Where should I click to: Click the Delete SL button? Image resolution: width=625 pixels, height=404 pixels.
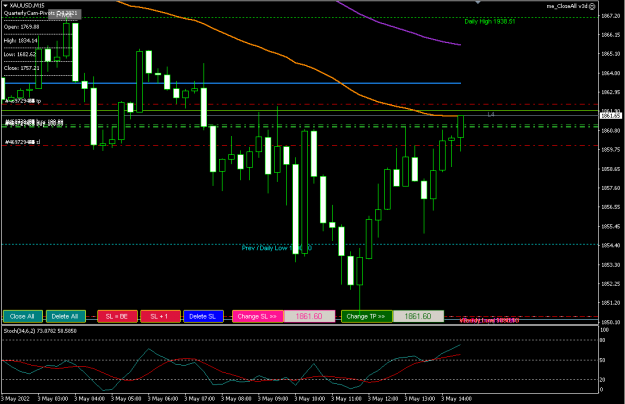pyautogui.click(x=203, y=316)
